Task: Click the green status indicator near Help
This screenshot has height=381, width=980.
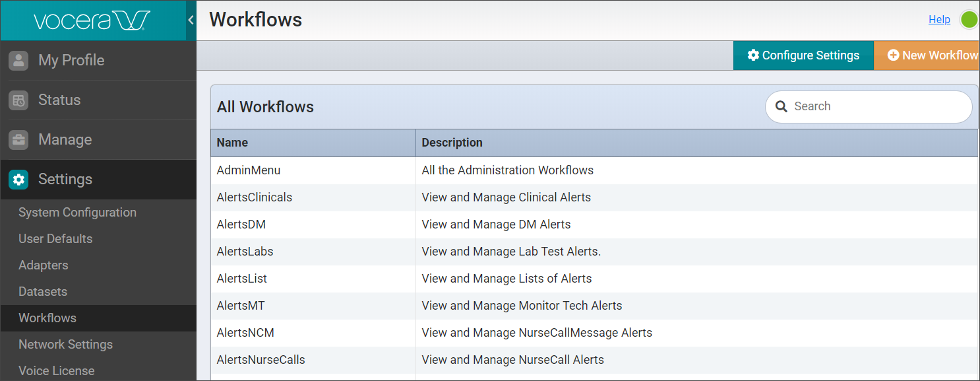Action: pos(969,20)
